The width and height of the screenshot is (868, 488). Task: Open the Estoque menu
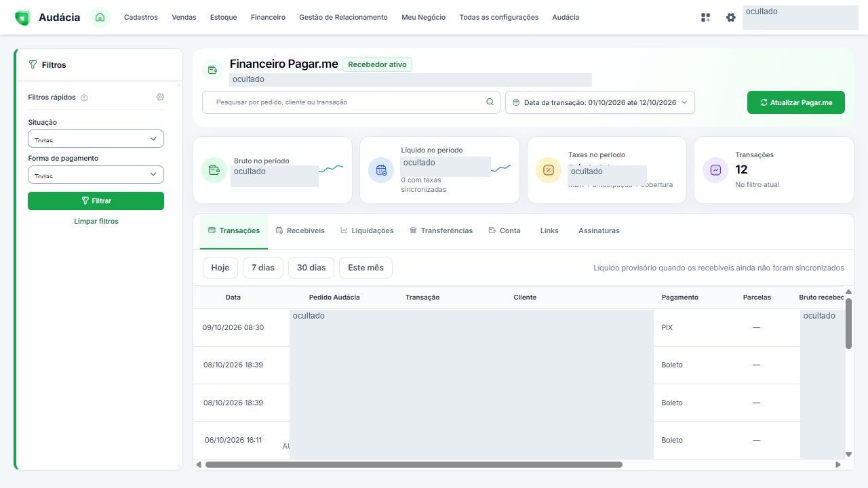coord(224,18)
